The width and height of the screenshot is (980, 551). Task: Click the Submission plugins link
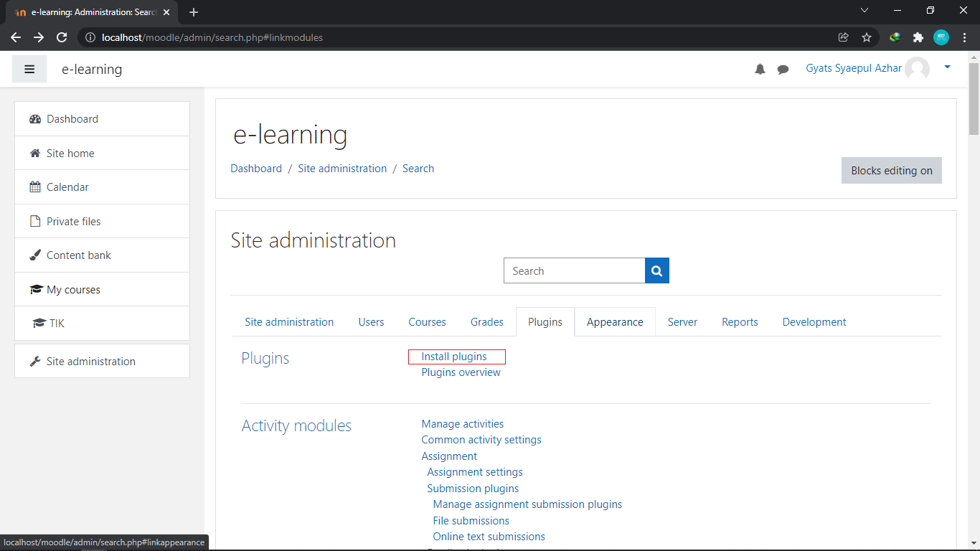click(x=473, y=489)
